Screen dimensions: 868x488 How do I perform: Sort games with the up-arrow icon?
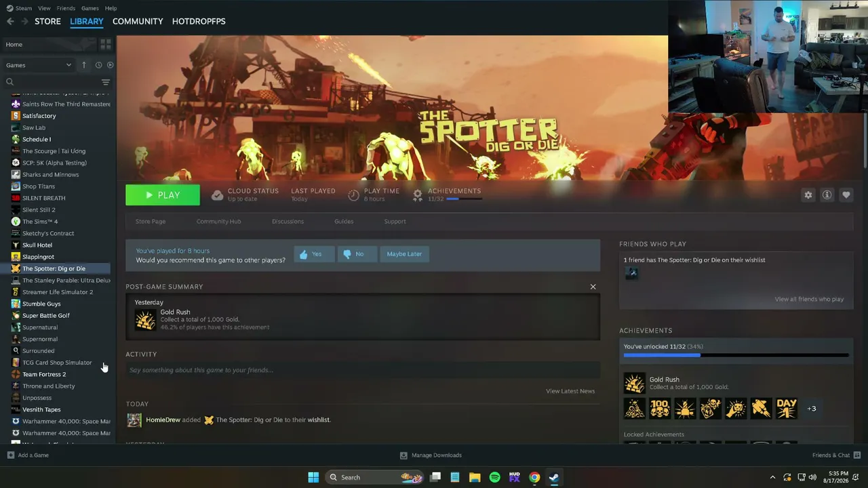point(84,65)
